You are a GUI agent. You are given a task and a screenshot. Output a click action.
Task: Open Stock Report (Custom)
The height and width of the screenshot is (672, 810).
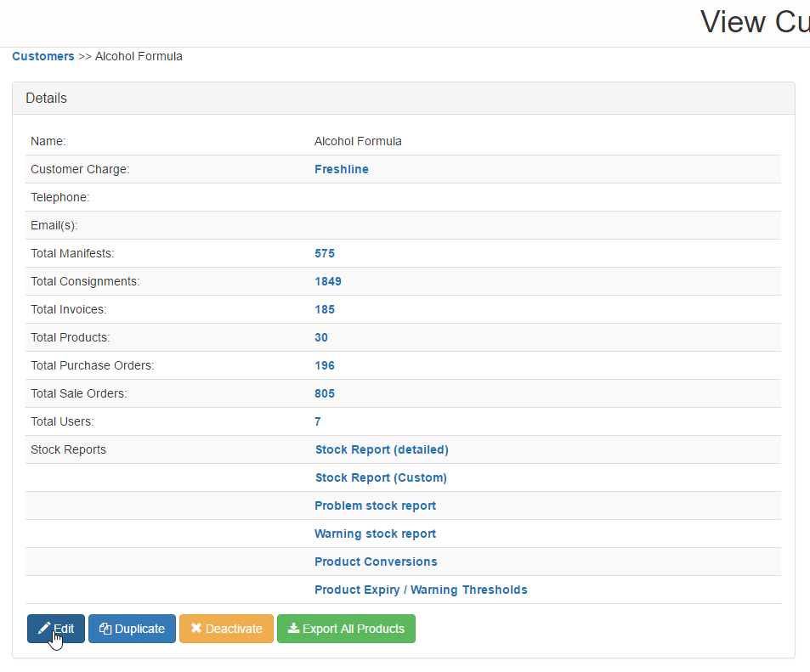[380, 477]
